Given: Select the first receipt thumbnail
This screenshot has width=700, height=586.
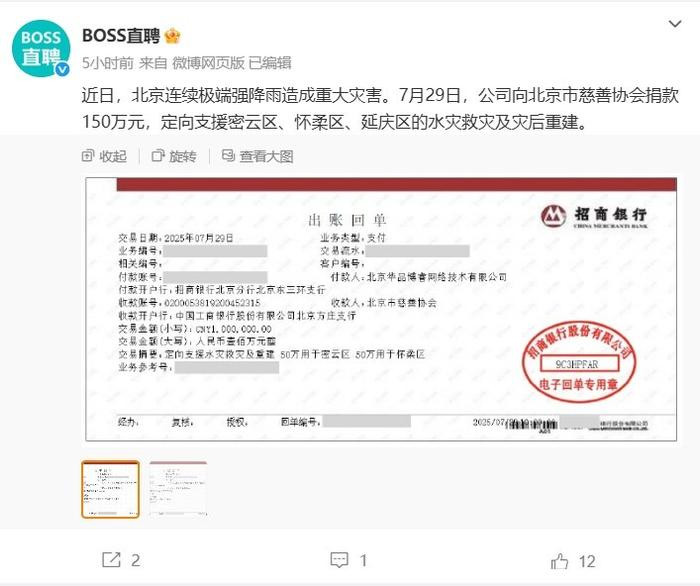Looking at the screenshot, I should pyautogui.click(x=110, y=490).
